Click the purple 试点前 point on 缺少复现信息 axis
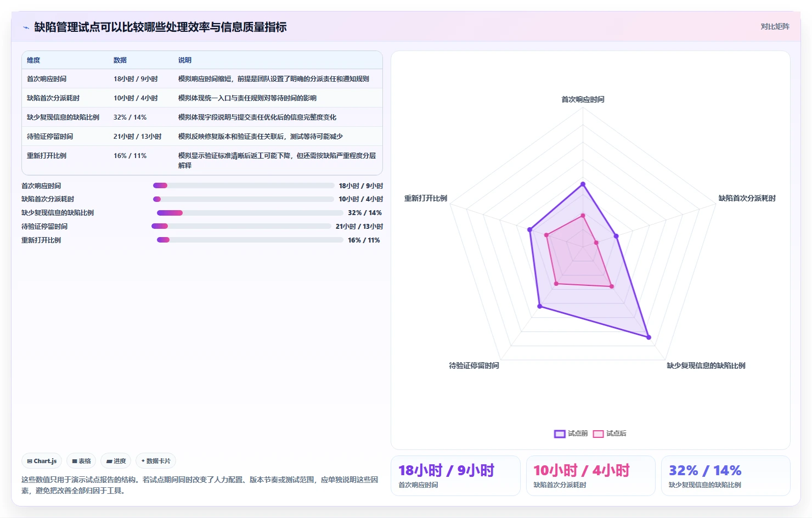The image size is (812, 518). (649, 337)
